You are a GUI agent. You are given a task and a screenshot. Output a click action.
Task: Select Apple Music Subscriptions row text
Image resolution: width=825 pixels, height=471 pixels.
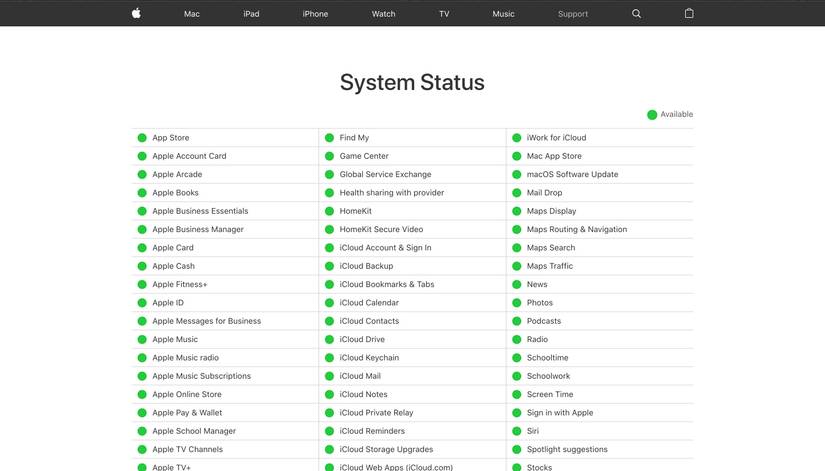(x=202, y=376)
